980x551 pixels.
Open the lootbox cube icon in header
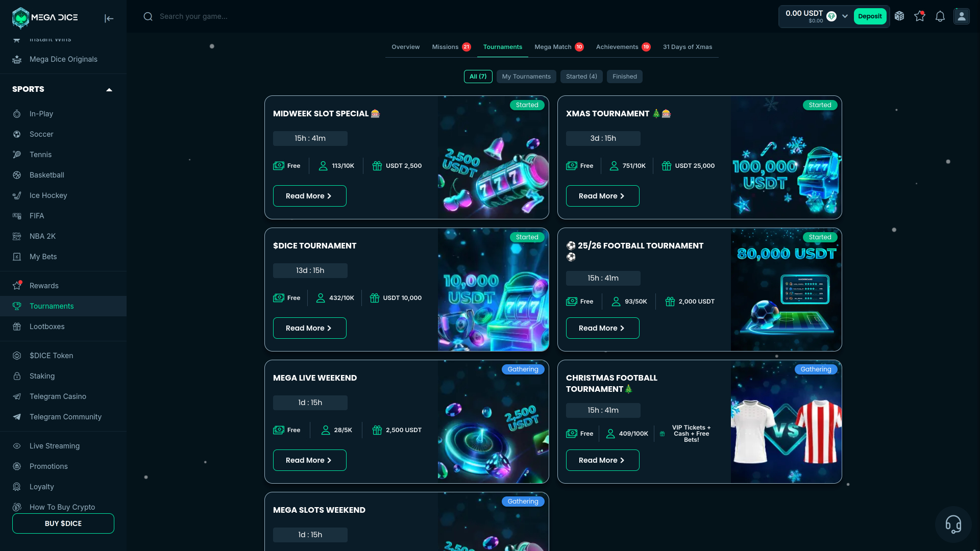899,16
